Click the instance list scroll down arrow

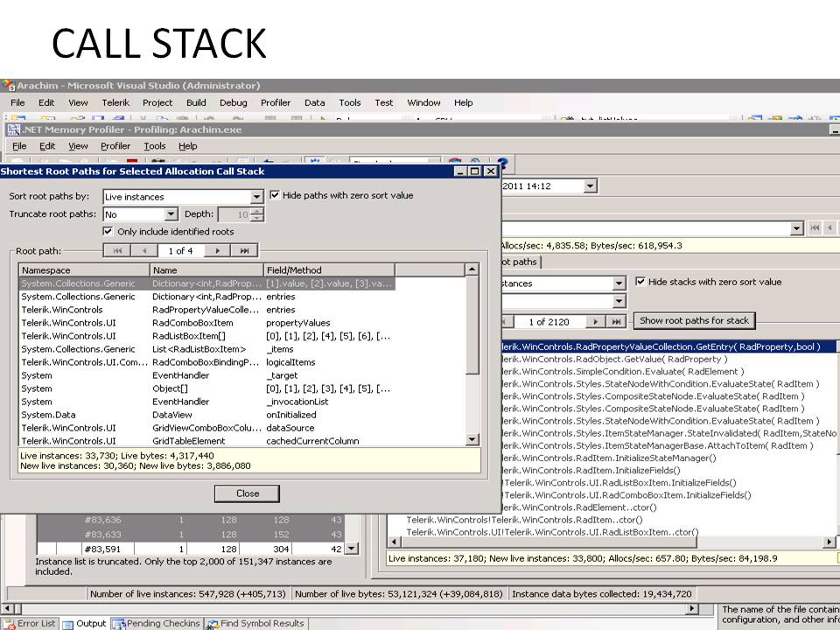[x=352, y=549]
